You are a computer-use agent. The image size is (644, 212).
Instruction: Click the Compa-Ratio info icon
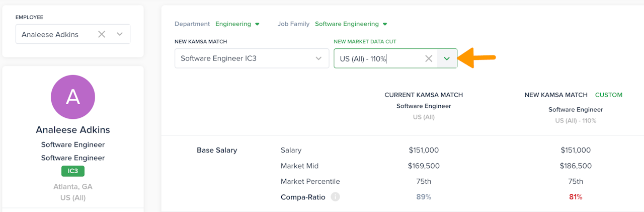point(336,197)
